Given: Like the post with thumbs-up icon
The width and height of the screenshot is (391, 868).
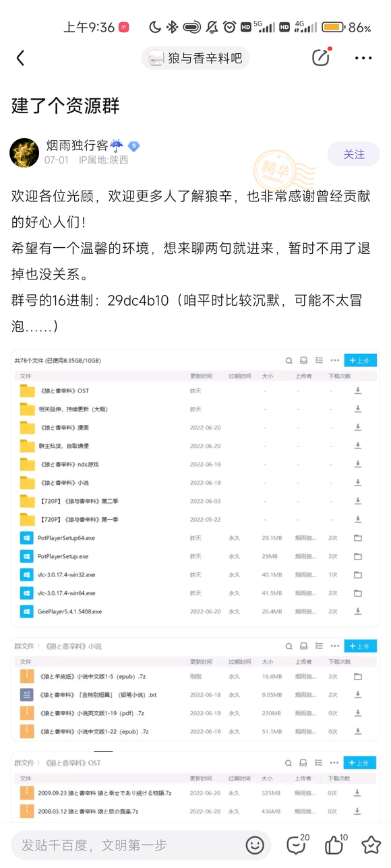Looking at the screenshot, I should pyautogui.click(x=336, y=844).
